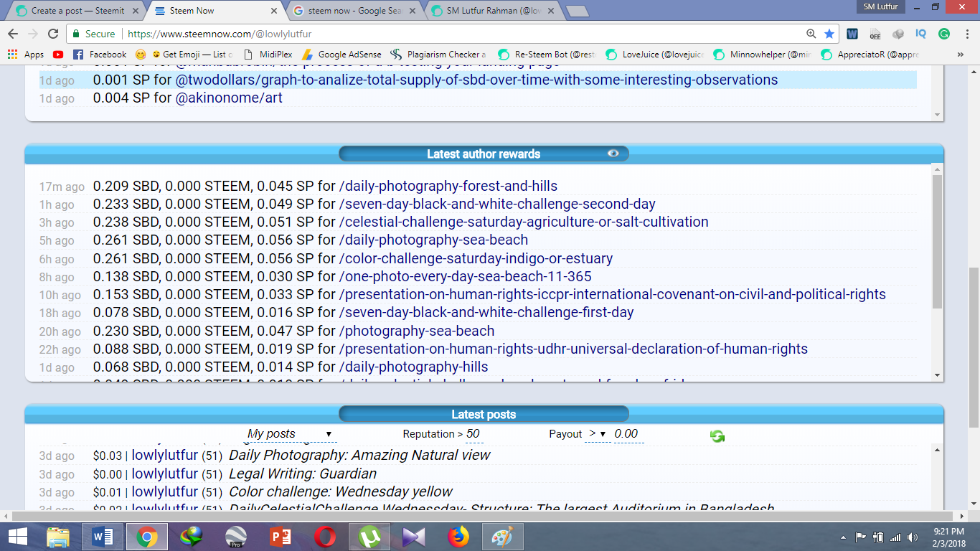Open the LoveJuice bookmark

point(655,55)
